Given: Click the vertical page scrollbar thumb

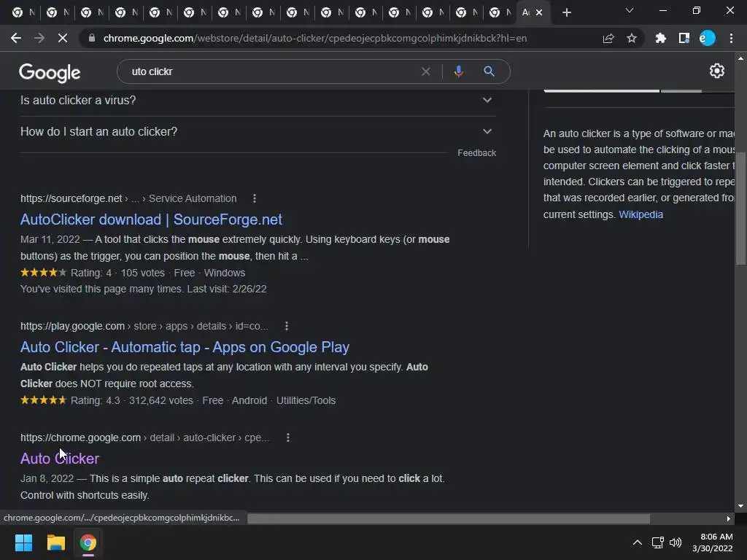Looking at the screenshot, I should click(740, 209).
